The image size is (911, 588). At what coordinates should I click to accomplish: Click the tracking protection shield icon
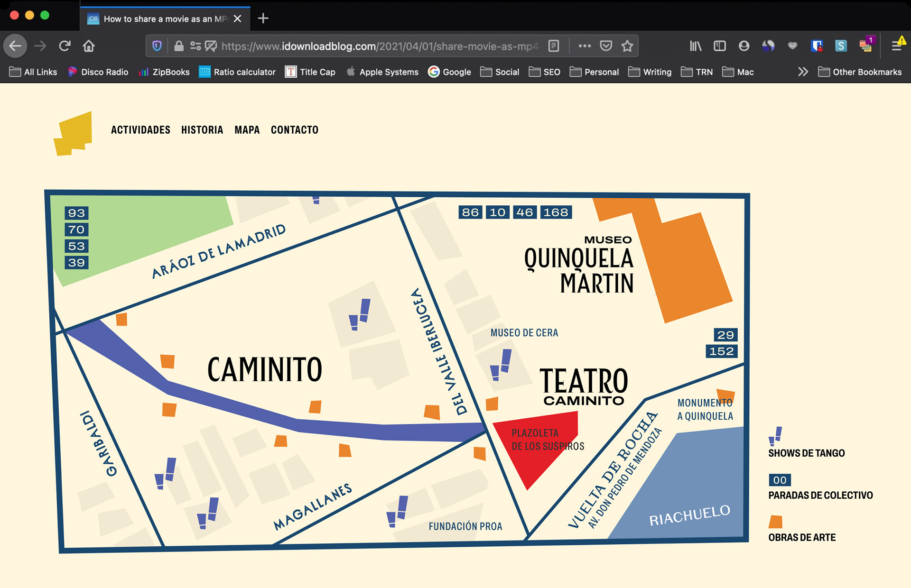tap(157, 46)
